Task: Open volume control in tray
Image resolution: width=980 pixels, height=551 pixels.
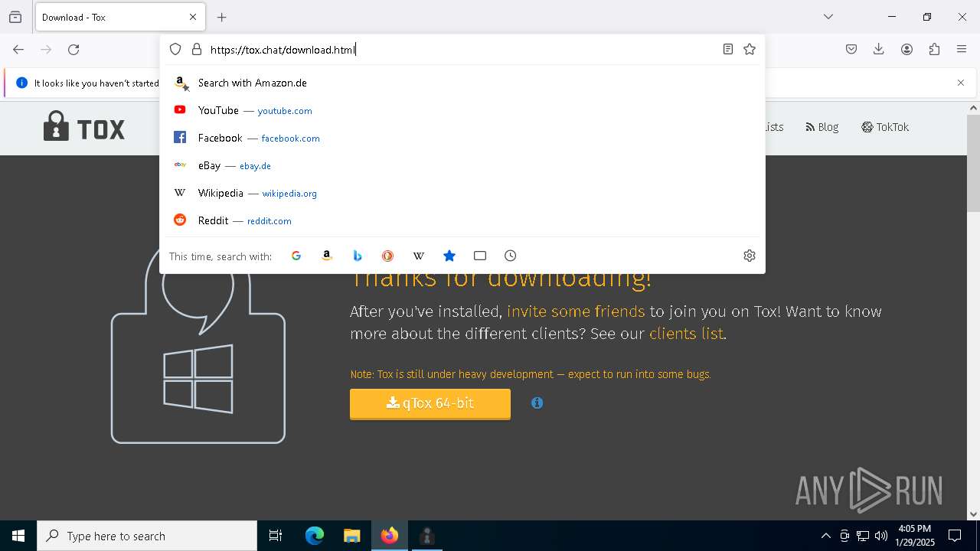Action: pos(881,536)
